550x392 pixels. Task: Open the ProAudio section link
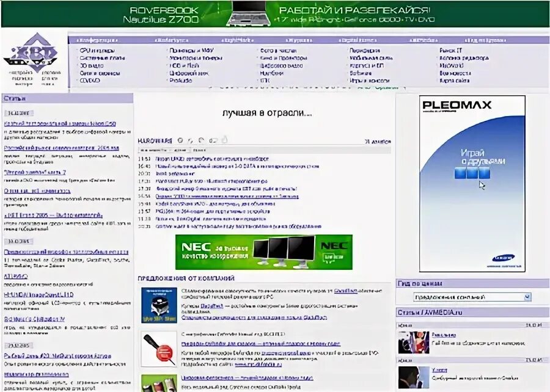coord(181,80)
